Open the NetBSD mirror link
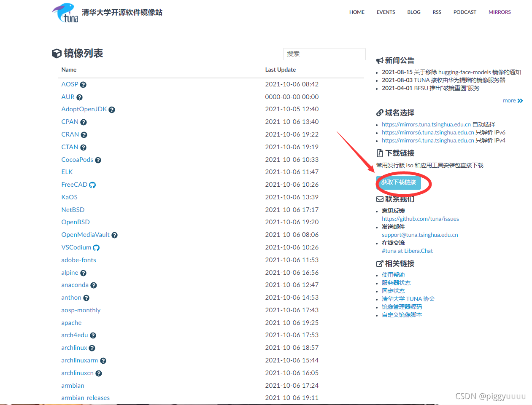This screenshot has height=405, width=532. click(73, 210)
